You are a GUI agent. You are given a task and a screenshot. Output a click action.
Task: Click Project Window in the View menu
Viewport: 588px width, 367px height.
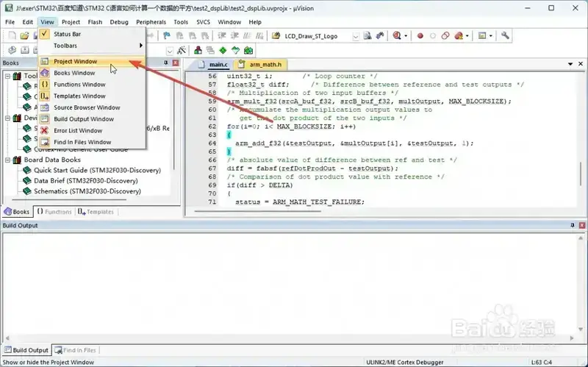pyautogui.click(x=76, y=61)
